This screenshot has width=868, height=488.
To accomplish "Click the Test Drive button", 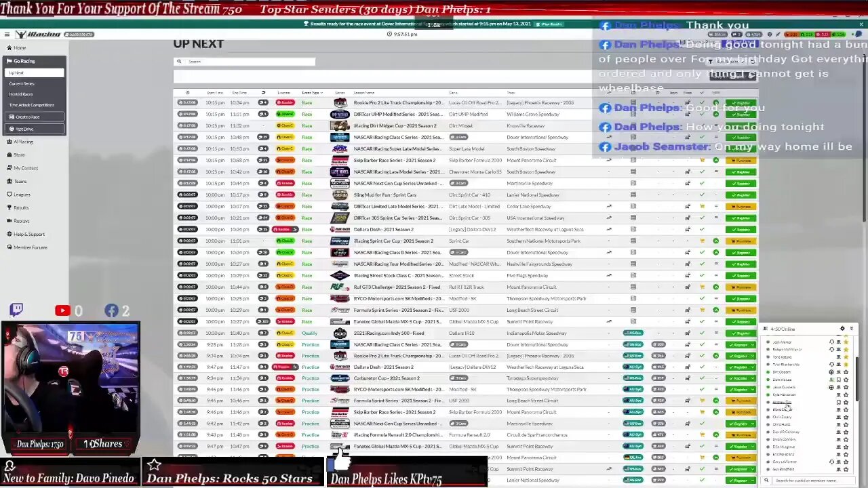I will click(x=34, y=129).
